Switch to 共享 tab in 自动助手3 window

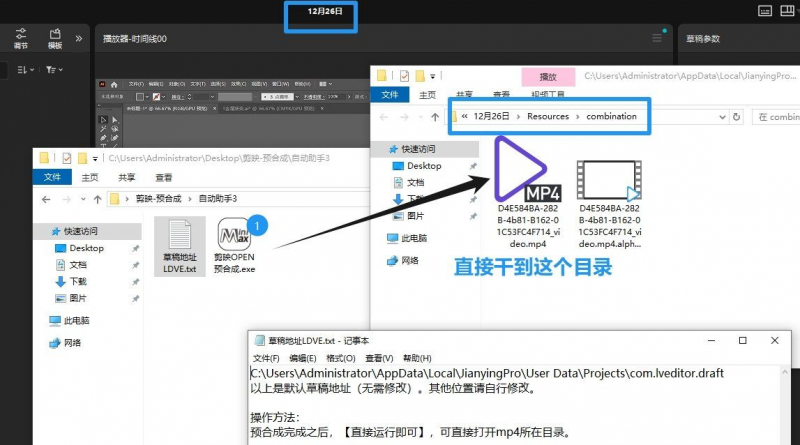pos(127,178)
